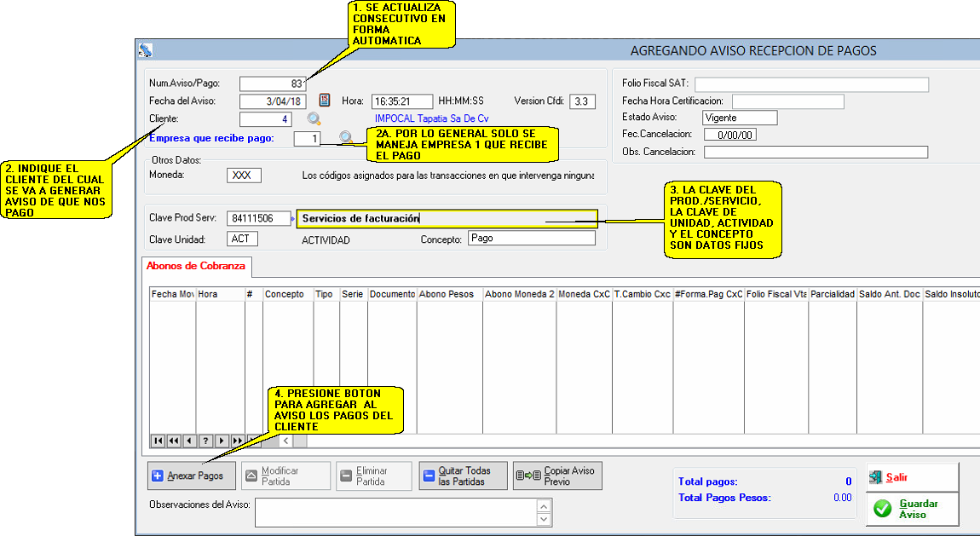Click Guardar Aviso to save
Viewport: 980px width, 536px height.
(912, 509)
